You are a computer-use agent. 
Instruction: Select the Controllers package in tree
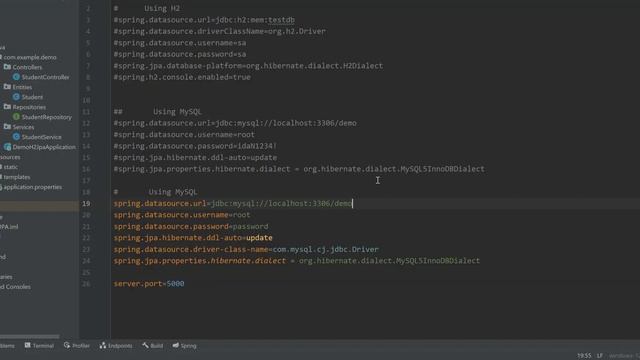point(27,67)
